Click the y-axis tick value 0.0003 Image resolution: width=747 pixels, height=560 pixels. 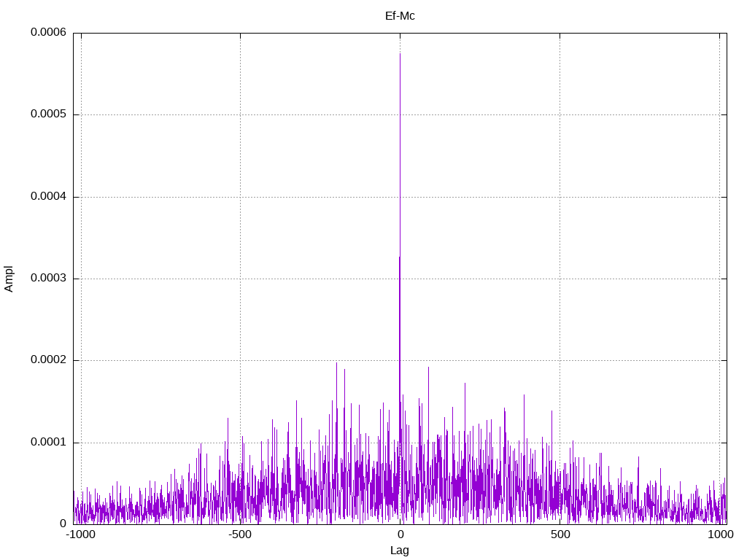click(x=49, y=278)
